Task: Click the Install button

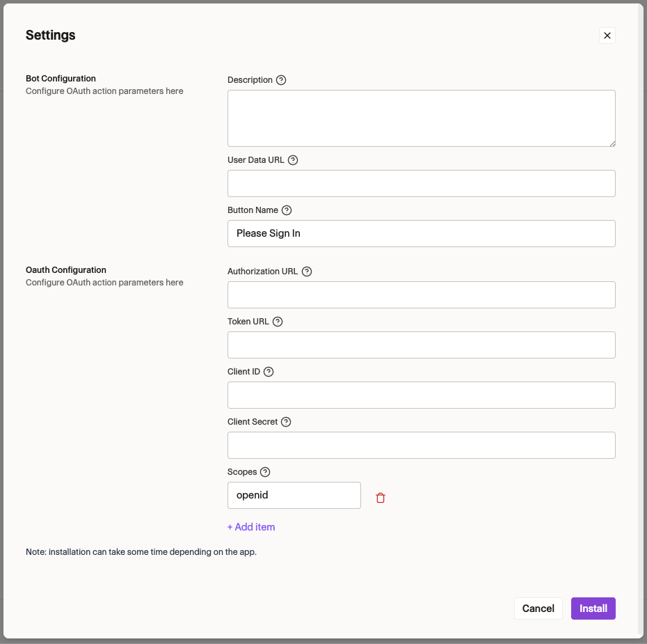Action: click(x=593, y=608)
